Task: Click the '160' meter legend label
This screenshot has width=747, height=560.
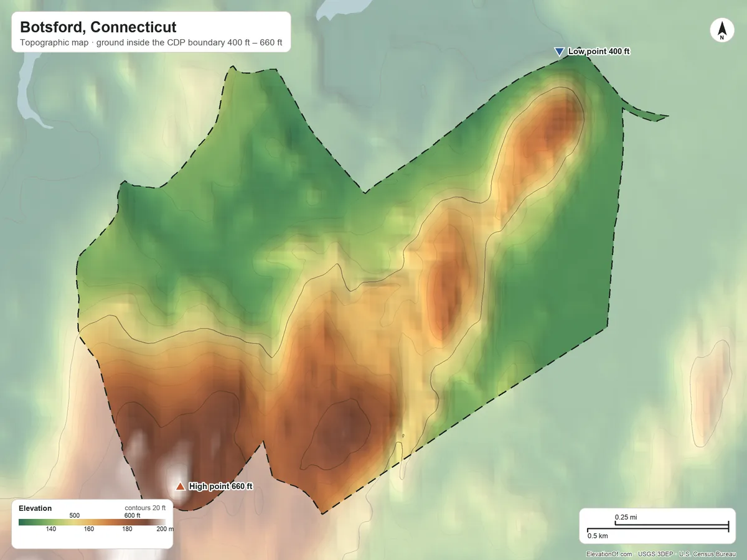Action: click(89, 529)
